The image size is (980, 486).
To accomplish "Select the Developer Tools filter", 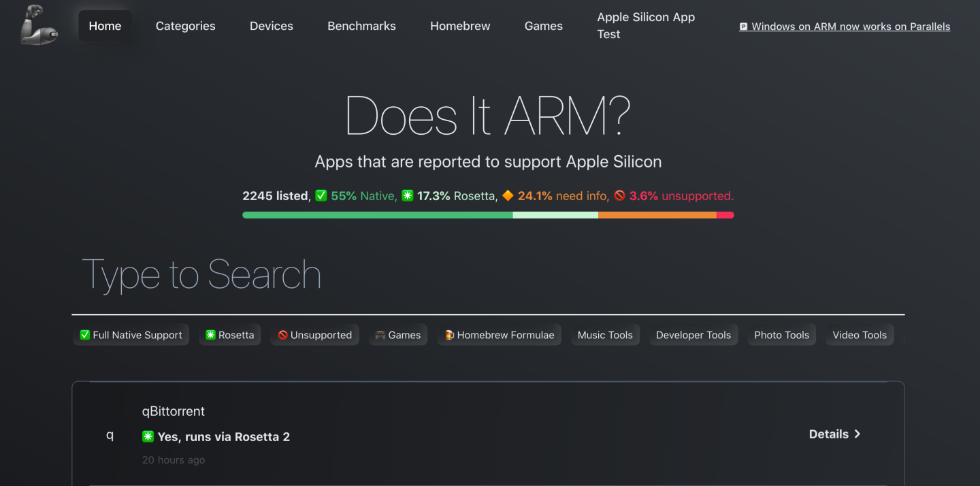I will point(693,335).
